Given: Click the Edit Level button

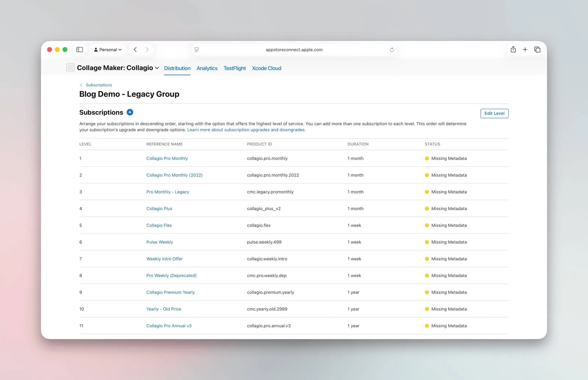Looking at the screenshot, I should tap(494, 113).
